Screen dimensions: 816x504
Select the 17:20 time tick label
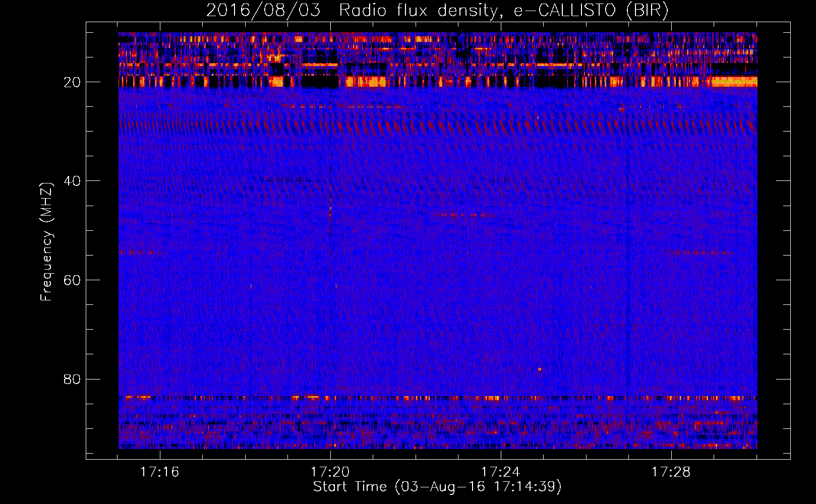[330, 472]
